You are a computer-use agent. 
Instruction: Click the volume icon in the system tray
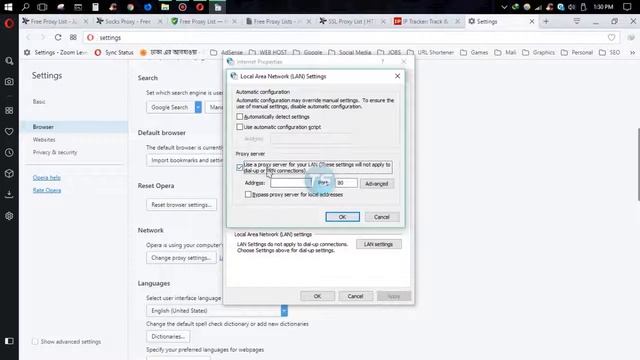click(572, 7)
